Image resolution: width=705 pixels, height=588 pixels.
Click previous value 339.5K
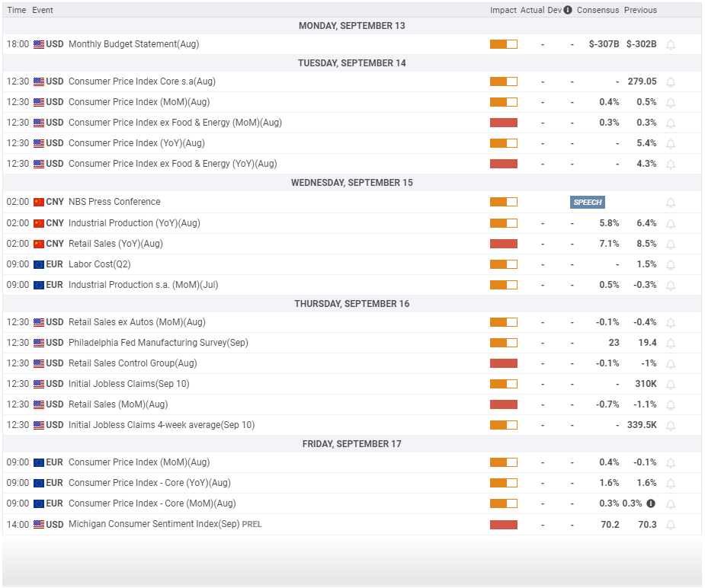[x=642, y=424]
